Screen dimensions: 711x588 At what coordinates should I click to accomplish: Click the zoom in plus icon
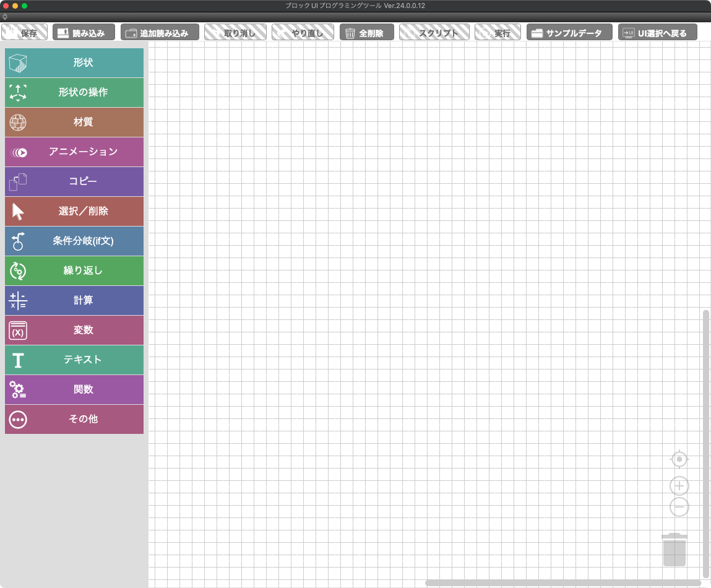pos(679,486)
